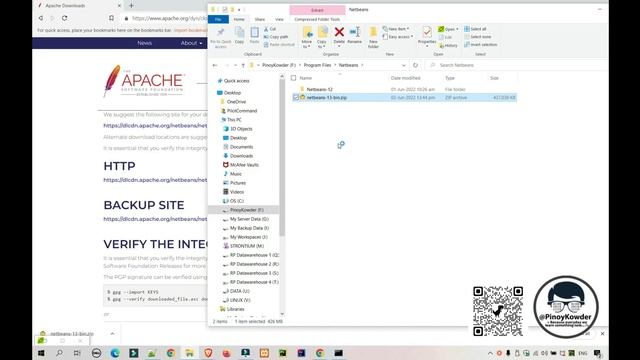Refresh the Netbeans folder view

click(x=415, y=65)
